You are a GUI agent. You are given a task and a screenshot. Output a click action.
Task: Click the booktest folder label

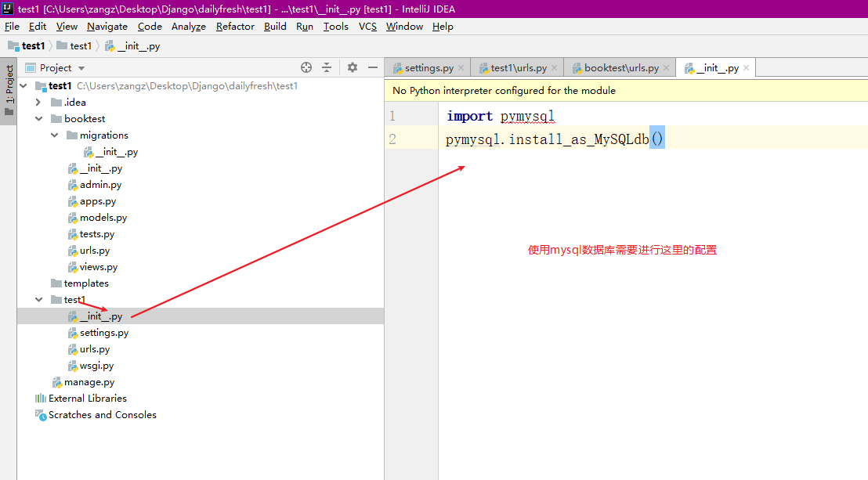tap(85, 118)
